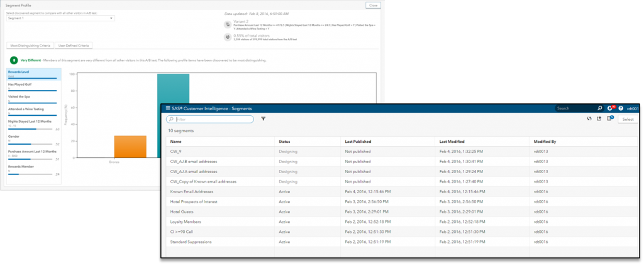Click the orange Bronze bar in chart
Image resolution: width=644 pixels, height=265 pixels.
pyautogui.click(x=130, y=147)
